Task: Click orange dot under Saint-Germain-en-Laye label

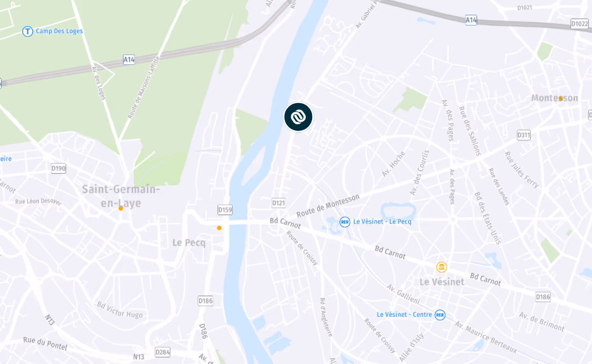Action: click(x=121, y=208)
